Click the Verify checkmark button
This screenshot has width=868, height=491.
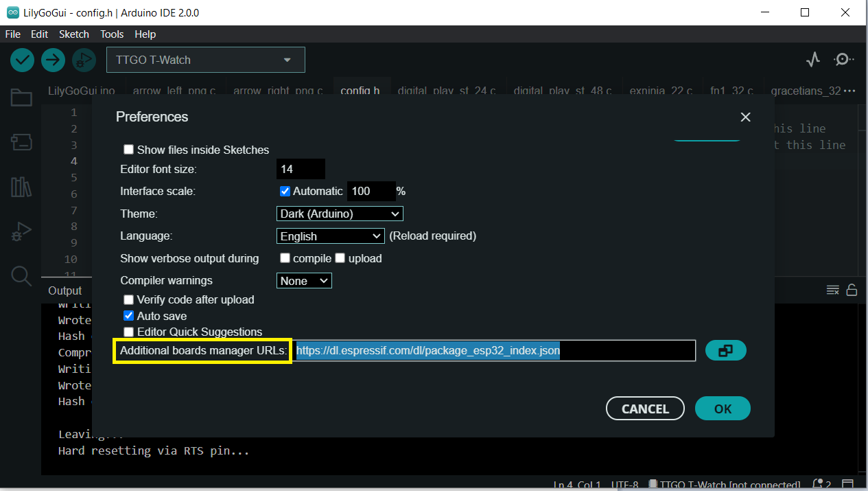tap(23, 60)
